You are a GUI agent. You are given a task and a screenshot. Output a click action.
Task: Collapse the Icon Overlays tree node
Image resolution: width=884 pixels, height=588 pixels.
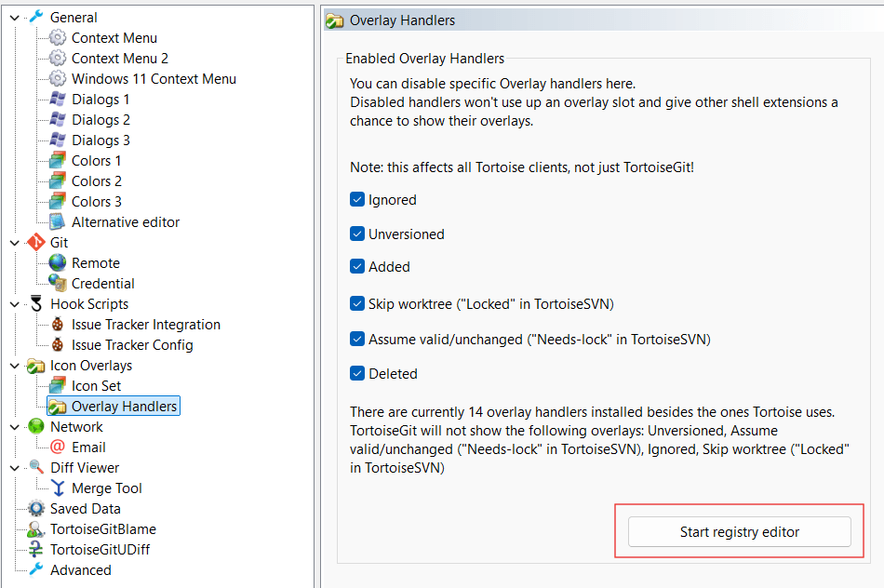15,366
